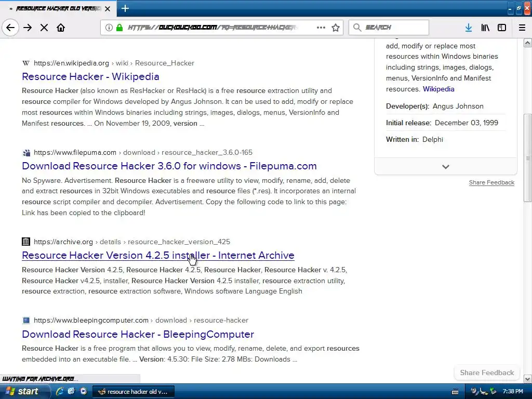Open the downloads arrow panel
This screenshot has height=399, width=532.
469,28
